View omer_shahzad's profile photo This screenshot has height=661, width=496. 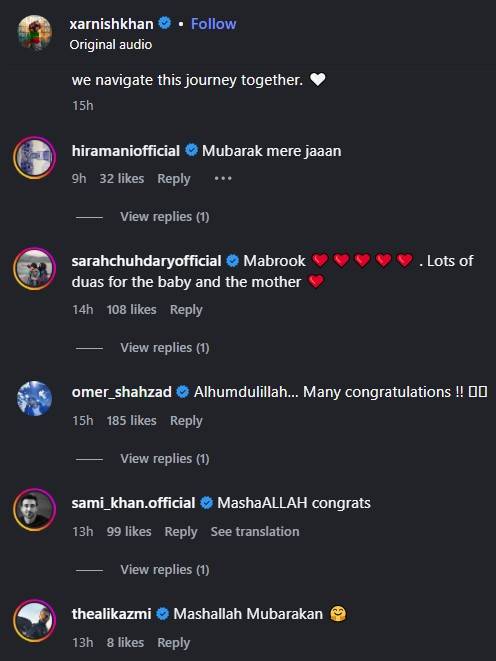tap(35, 398)
